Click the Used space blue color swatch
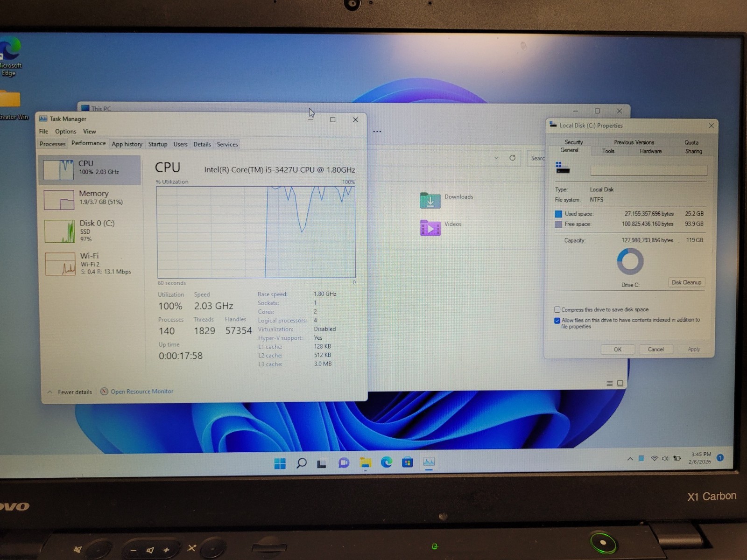The image size is (747, 560). [558, 214]
